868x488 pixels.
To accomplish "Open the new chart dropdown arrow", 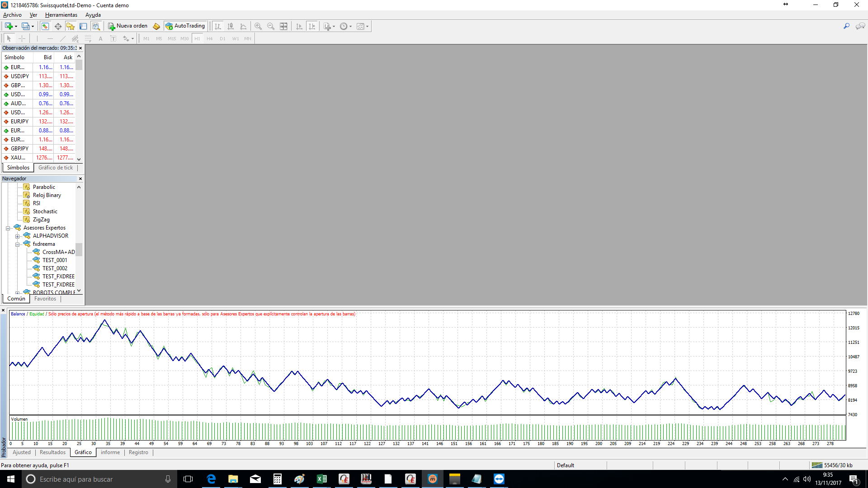I will 16,26.
